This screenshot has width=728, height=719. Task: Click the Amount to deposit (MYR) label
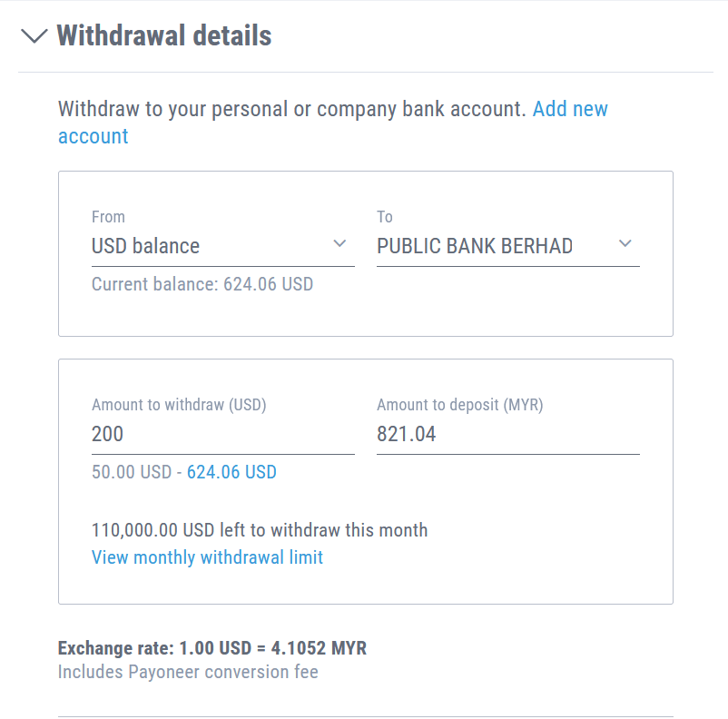tap(459, 406)
